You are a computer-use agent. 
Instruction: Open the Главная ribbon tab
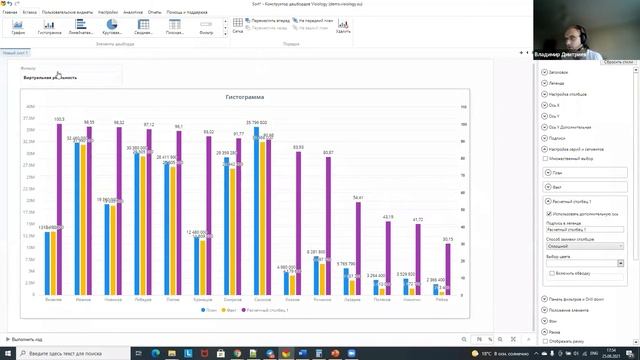click(x=10, y=12)
